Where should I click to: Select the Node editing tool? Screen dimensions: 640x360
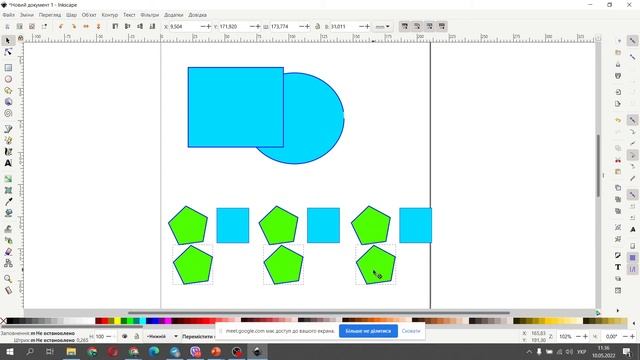(8, 52)
